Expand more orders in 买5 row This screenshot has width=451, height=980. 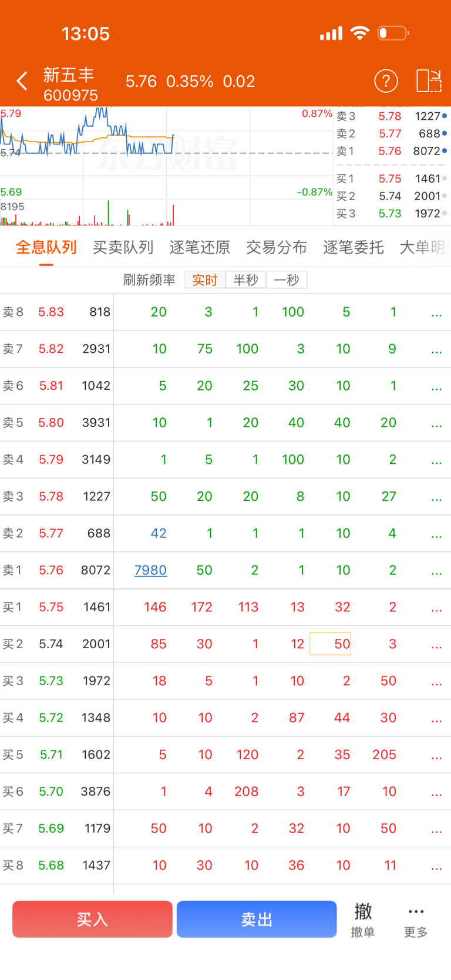(436, 757)
